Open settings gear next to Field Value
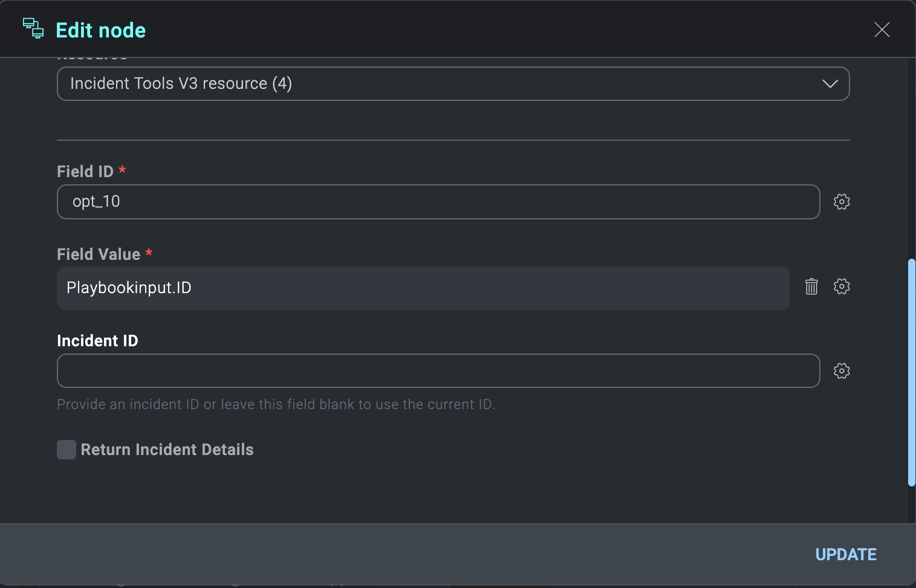Viewport: 916px width, 588px height. click(x=842, y=286)
